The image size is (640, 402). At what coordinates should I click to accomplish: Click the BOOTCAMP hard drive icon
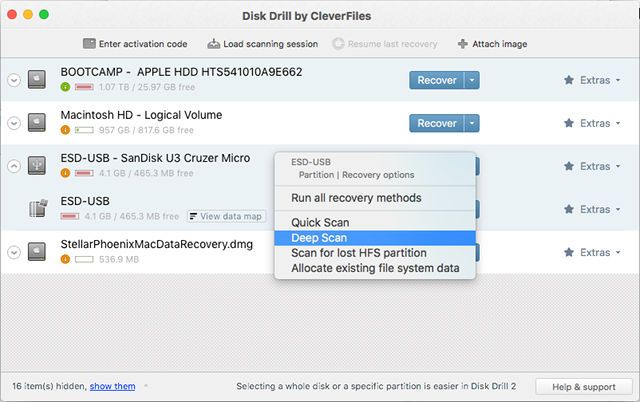[x=37, y=79]
